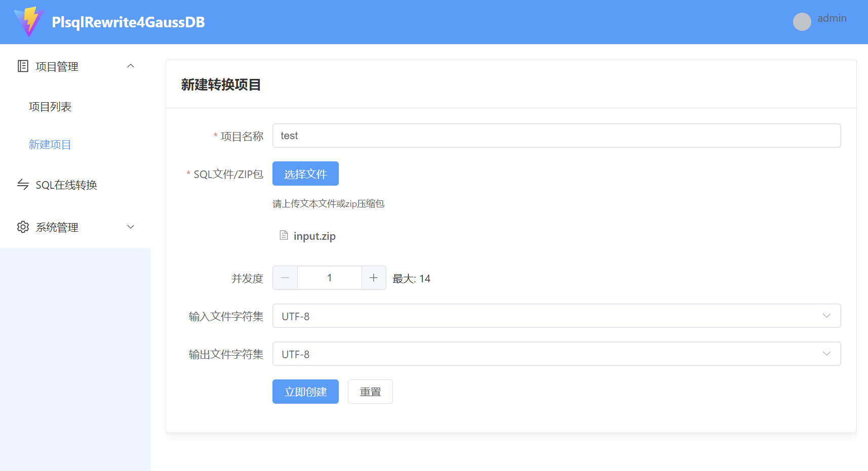Click the 输入文件字符集 dropdown arrow
The width and height of the screenshot is (868, 471).
[826, 316]
